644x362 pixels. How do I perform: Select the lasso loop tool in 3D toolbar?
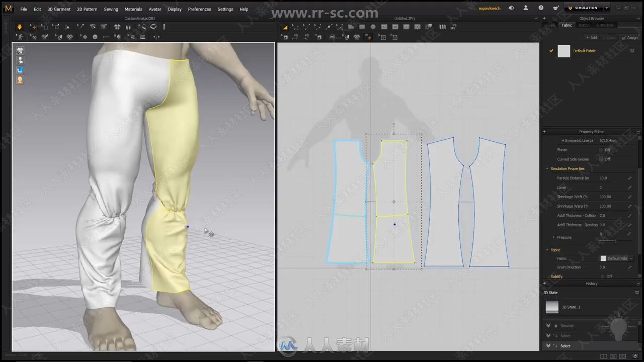click(x=153, y=27)
